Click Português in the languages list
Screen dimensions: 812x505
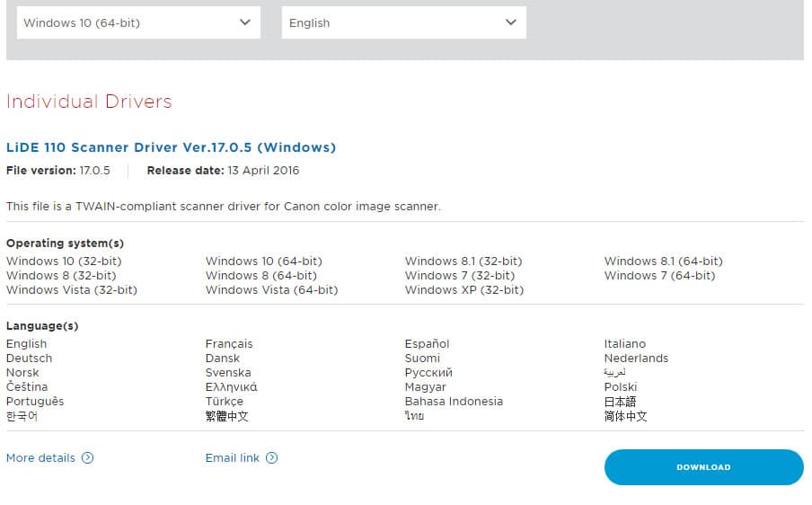(x=35, y=402)
